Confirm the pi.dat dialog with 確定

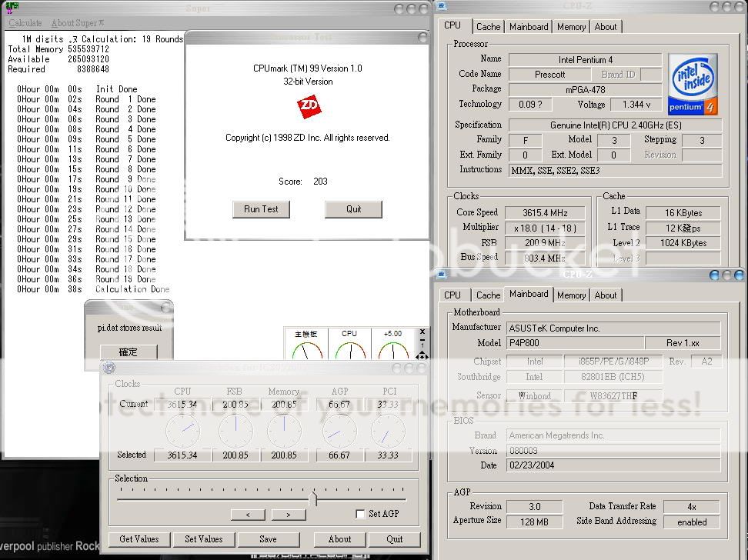128,352
